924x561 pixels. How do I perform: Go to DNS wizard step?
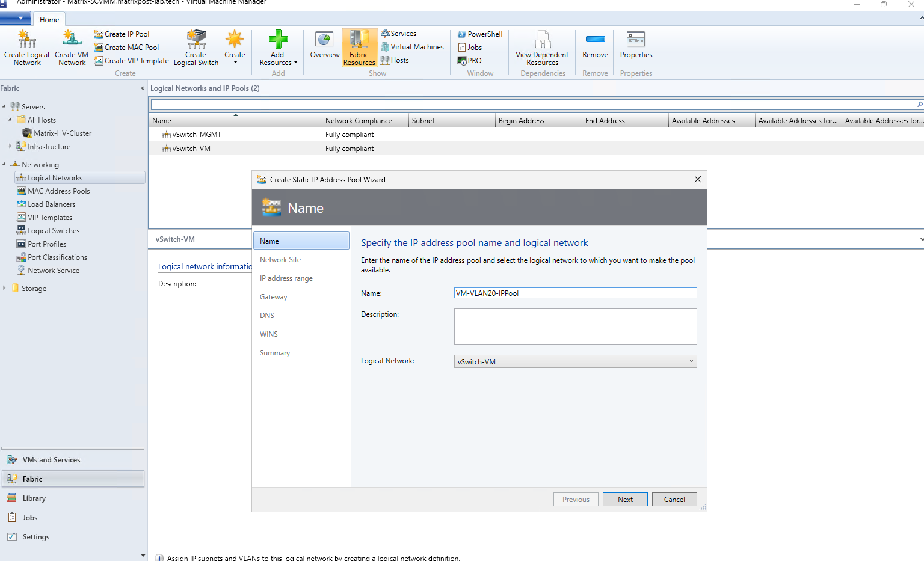click(267, 316)
